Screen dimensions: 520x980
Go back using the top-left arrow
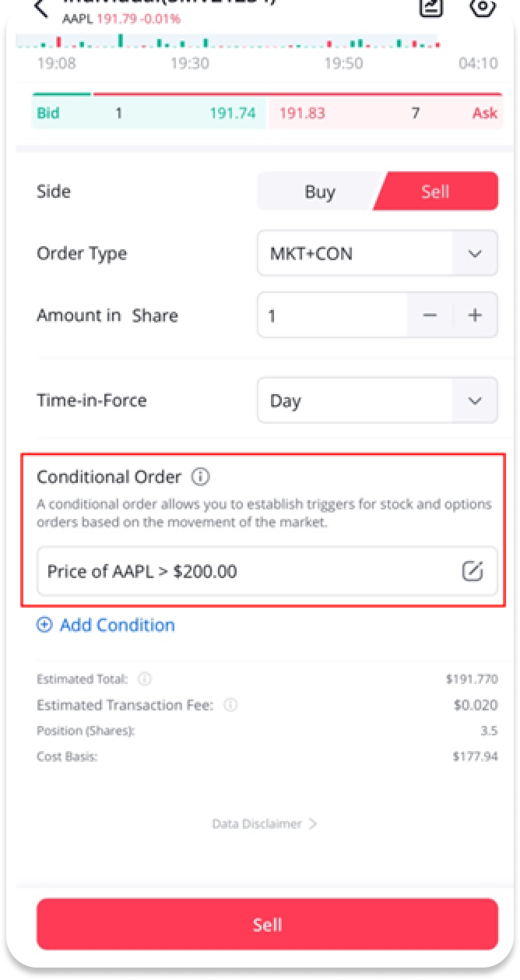pos(41,8)
